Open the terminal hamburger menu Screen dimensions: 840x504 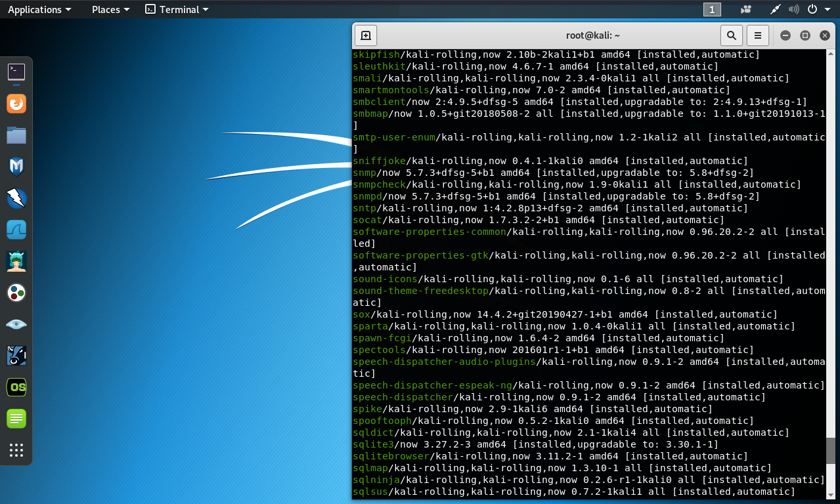pyautogui.click(x=757, y=35)
